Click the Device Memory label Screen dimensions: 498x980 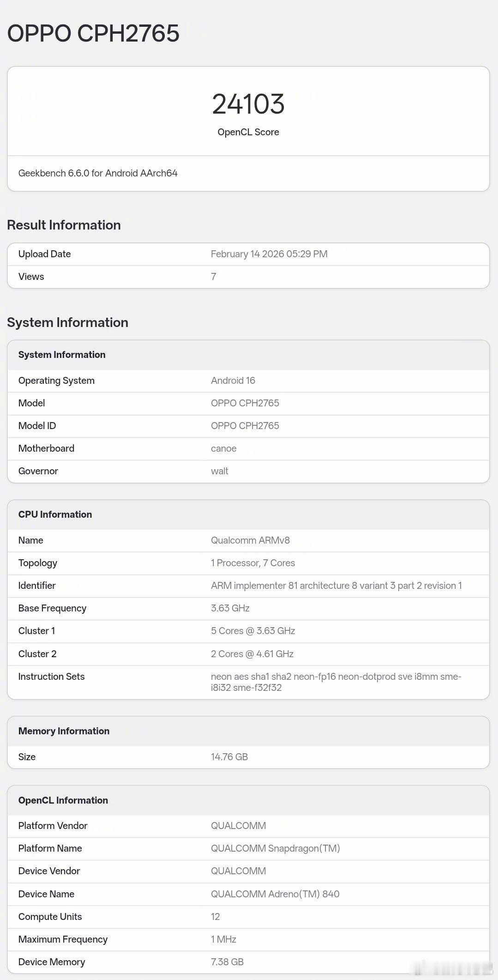click(x=52, y=962)
